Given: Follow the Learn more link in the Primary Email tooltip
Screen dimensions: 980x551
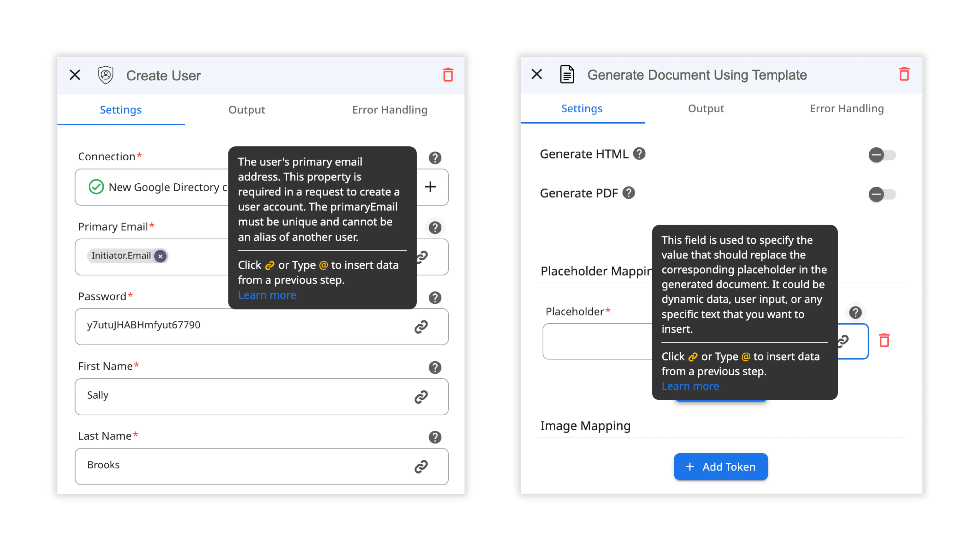Looking at the screenshot, I should pos(267,295).
